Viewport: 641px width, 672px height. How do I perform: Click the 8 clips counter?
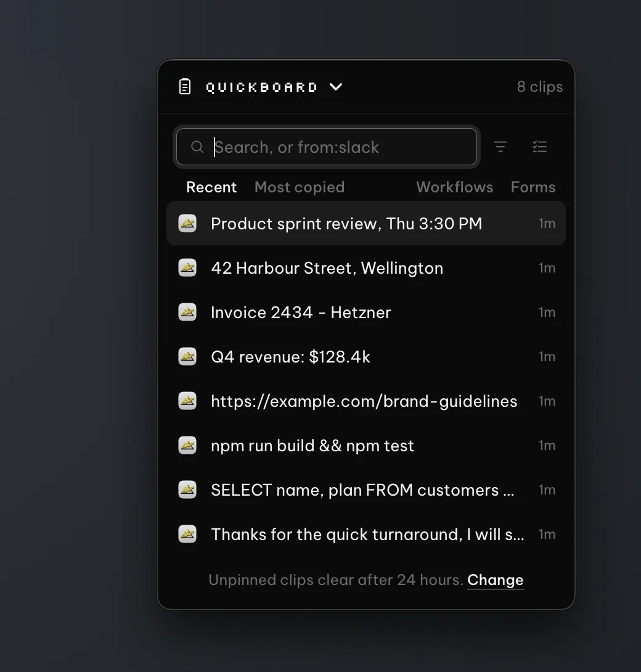pyautogui.click(x=539, y=86)
